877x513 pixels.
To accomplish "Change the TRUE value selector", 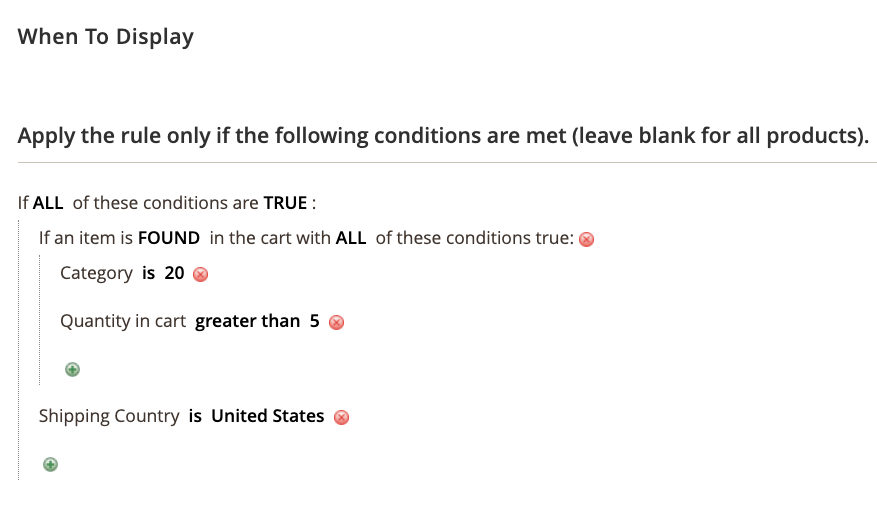I will tap(285, 203).
